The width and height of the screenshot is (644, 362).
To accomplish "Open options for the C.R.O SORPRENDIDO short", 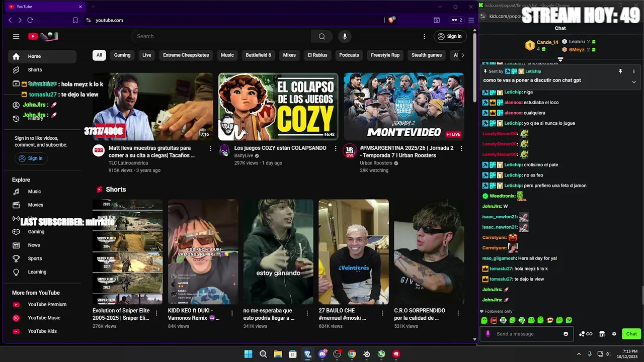I will (x=458, y=313).
